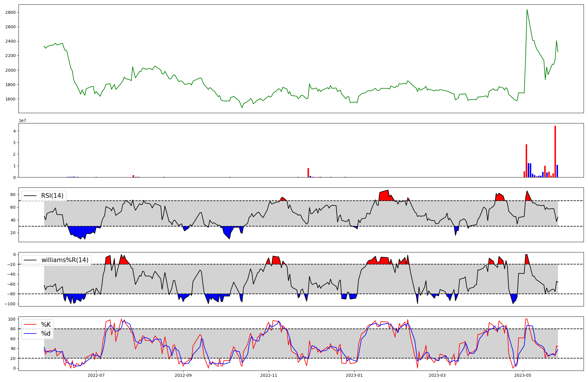Screen dimensions: 588x382
Task: Click the -100 tick on Williams axis
Action: click(x=10, y=304)
